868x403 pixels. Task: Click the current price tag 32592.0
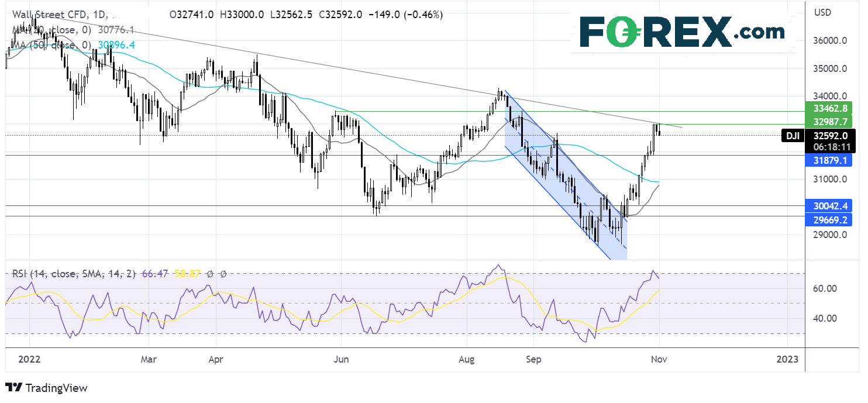point(829,135)
